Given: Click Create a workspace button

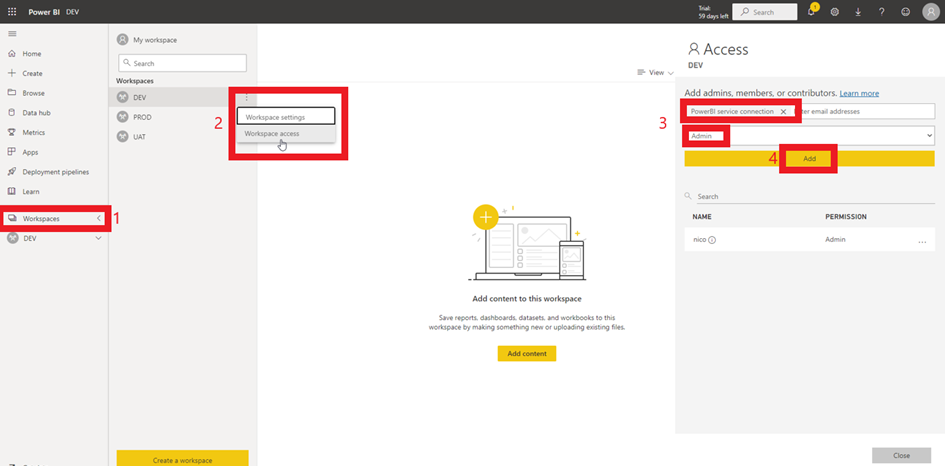Looking at the screenshot, I should pyautogui.click(x=183, y=458).
